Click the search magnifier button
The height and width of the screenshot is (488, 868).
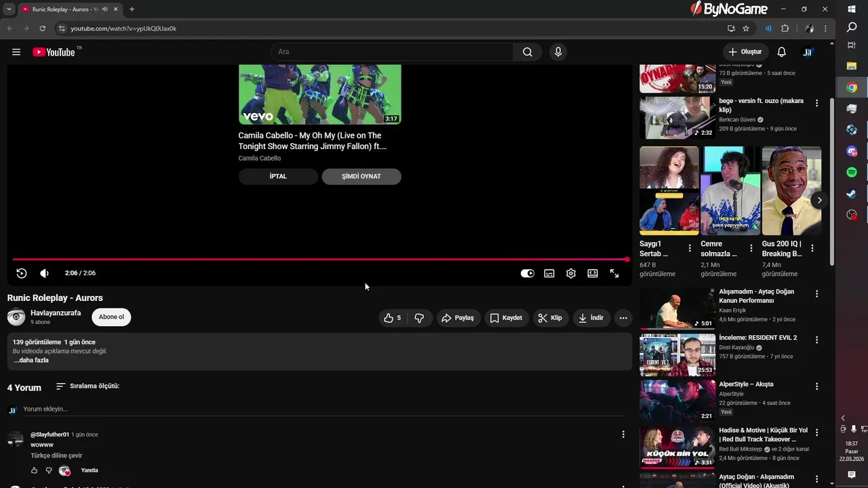[528, 52]
